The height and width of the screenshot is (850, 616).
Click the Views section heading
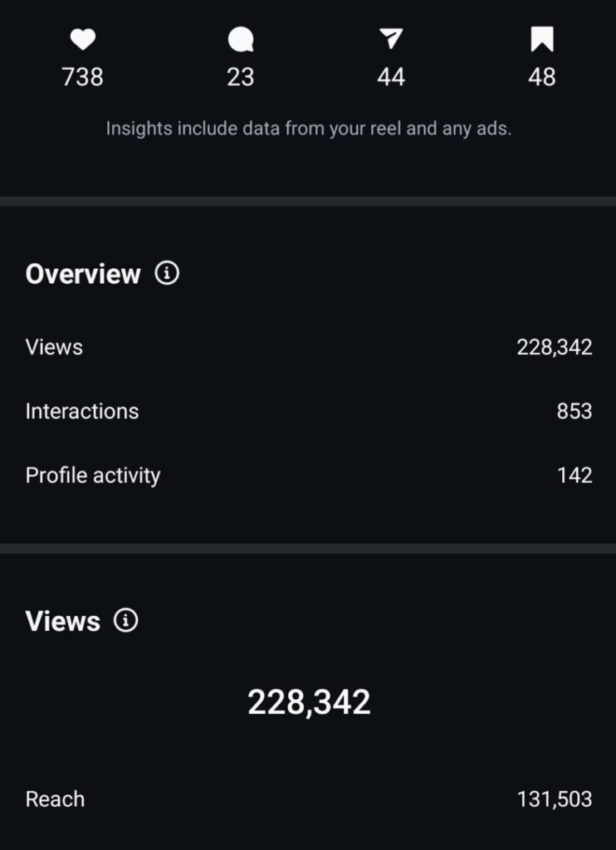(63, 621)
